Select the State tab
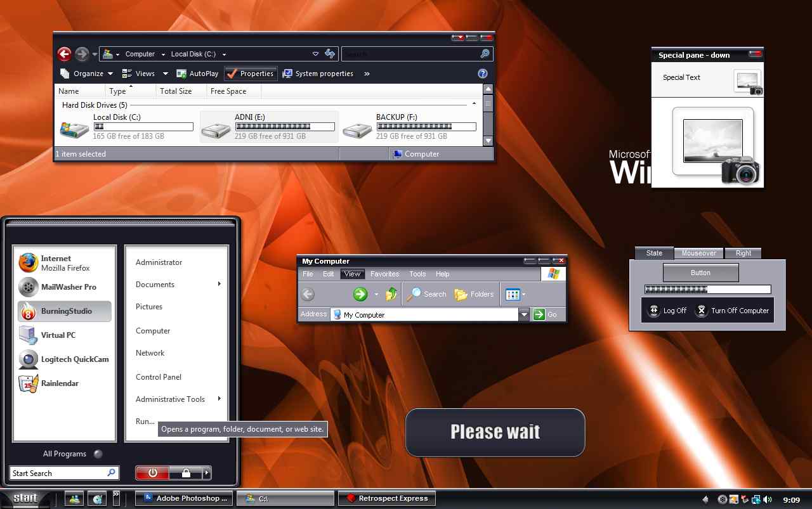 coord(654,253)
